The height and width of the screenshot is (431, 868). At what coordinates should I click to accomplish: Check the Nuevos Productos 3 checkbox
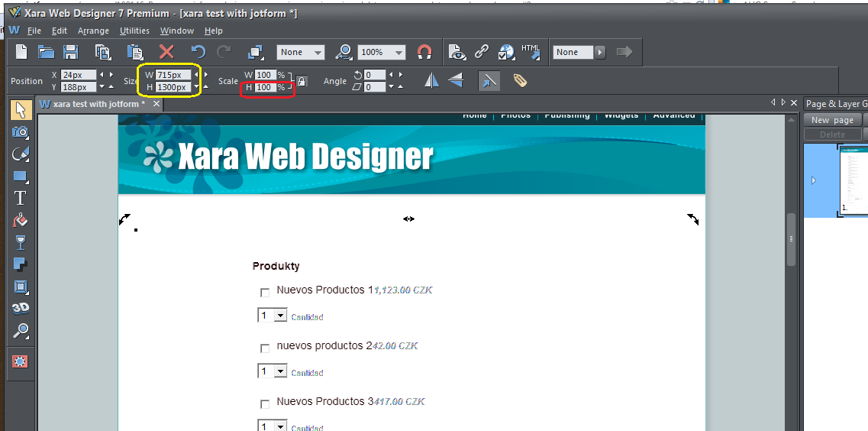tap(265, 403)
